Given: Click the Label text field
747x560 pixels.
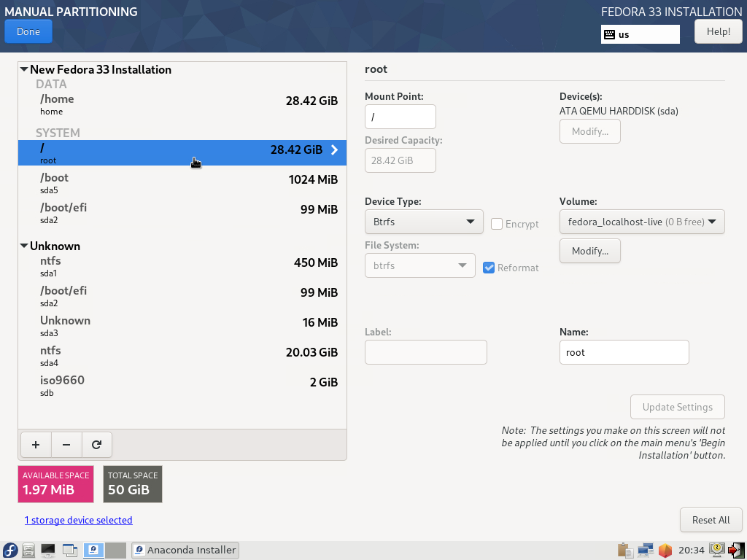Looking at the screenshot, I should click(x=426, y=352).
